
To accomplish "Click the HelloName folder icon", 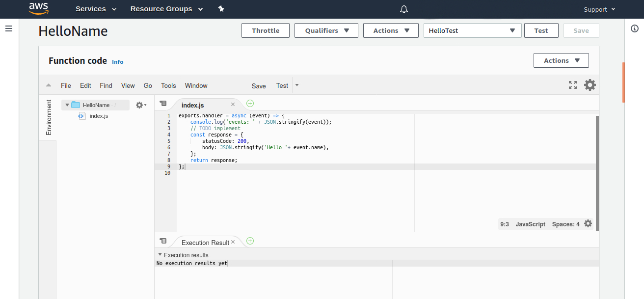I will tap(76, 105).
